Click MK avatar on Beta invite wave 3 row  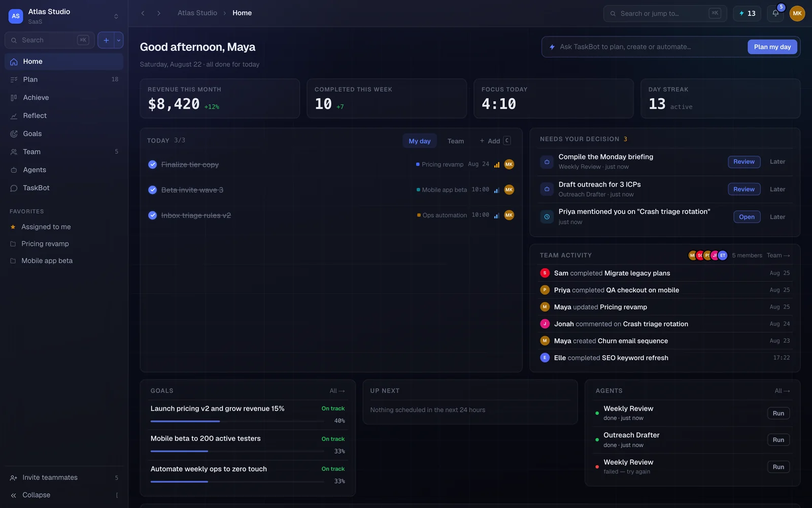coord(509,189)
